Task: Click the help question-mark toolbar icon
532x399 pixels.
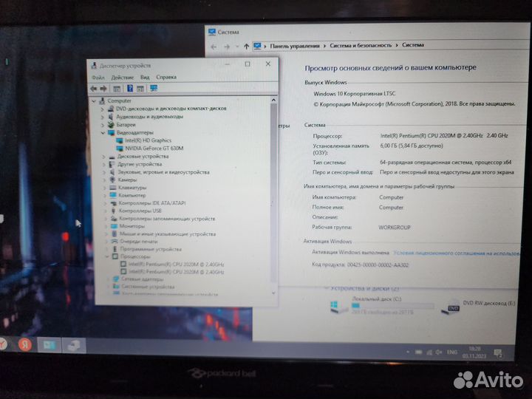Action: [x=129, y=88]
